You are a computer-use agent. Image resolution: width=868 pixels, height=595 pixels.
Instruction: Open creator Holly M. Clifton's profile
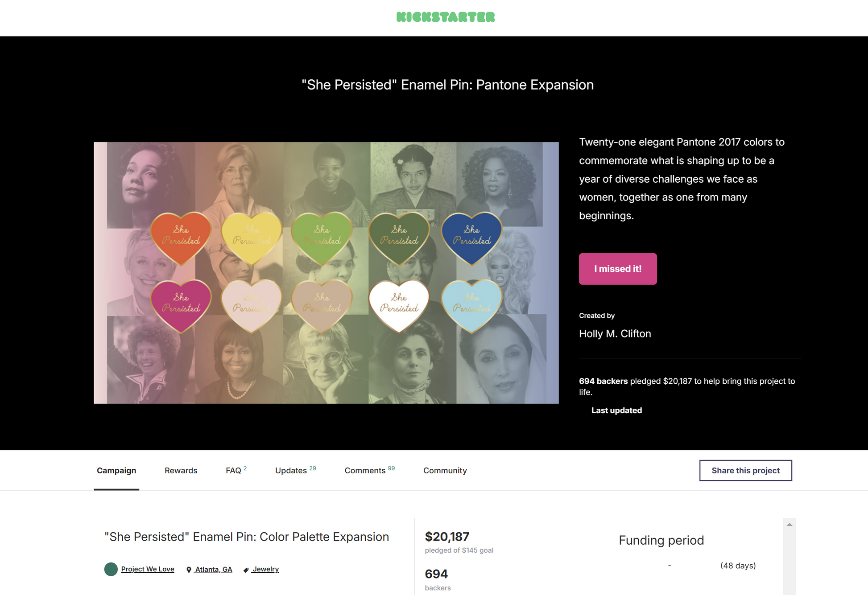point(615,334)
